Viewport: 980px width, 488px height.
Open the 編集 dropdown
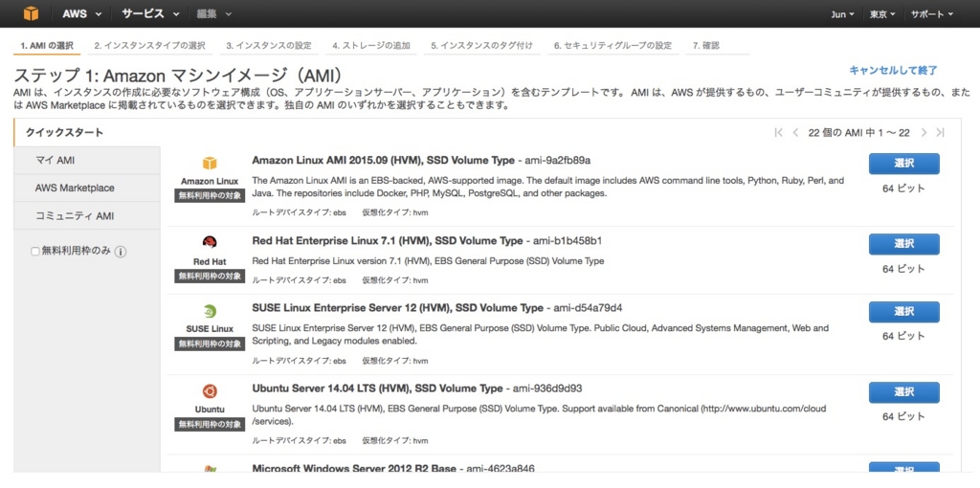[x=213, y=13]
